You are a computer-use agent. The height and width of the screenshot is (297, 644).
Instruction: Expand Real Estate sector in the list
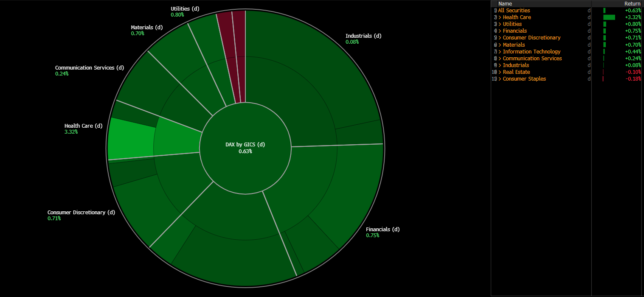500,72
